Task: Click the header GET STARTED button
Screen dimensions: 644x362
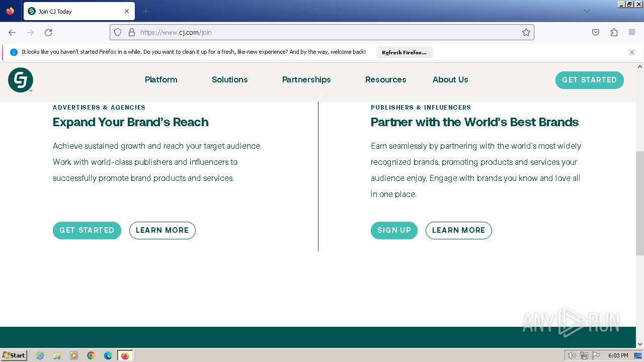Action: pyautogui.click(x=589, y=80)
